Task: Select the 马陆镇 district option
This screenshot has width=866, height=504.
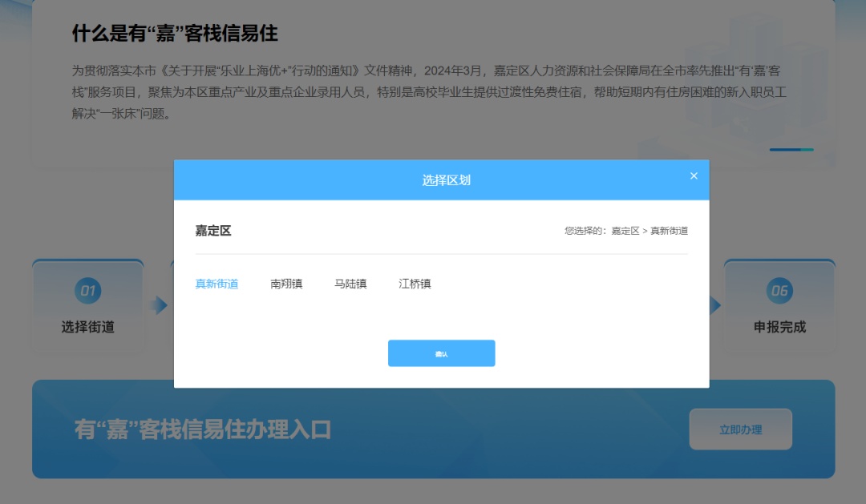Action: coord(350,284)
